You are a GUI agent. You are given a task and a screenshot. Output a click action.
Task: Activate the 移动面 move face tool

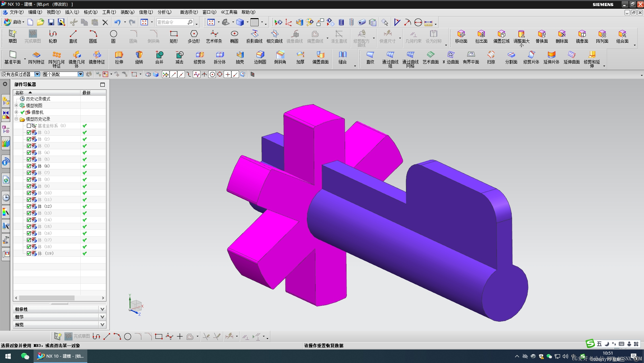point(461,37)
